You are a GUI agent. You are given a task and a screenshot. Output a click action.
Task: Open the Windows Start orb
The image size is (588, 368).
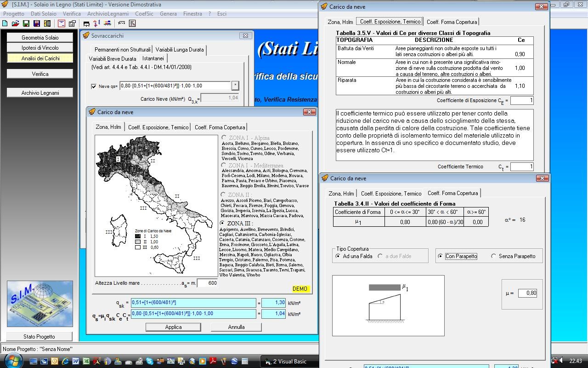(x=13, y=361)
